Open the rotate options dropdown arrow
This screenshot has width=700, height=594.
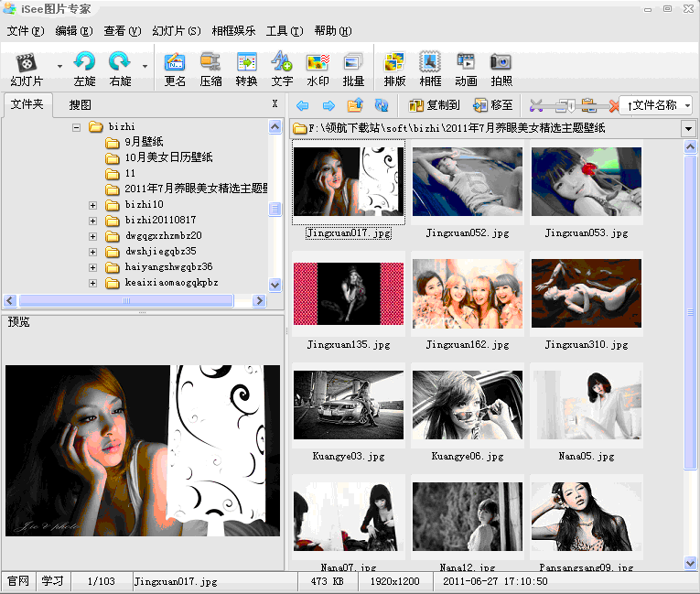[145, 66]
